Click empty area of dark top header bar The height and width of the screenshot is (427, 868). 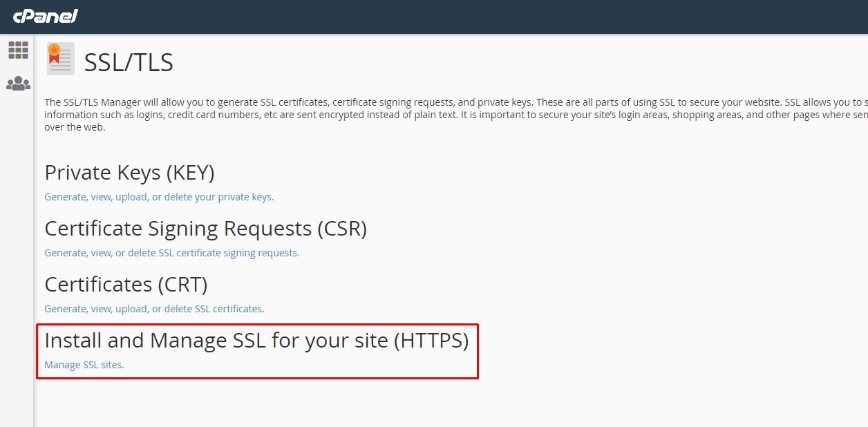coord(484,16)
